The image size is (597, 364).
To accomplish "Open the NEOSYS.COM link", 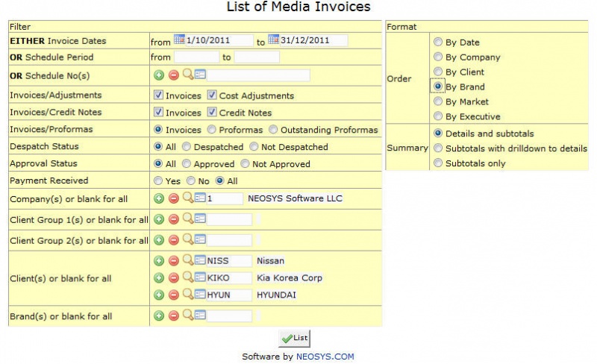I will [x=325, y=357].
